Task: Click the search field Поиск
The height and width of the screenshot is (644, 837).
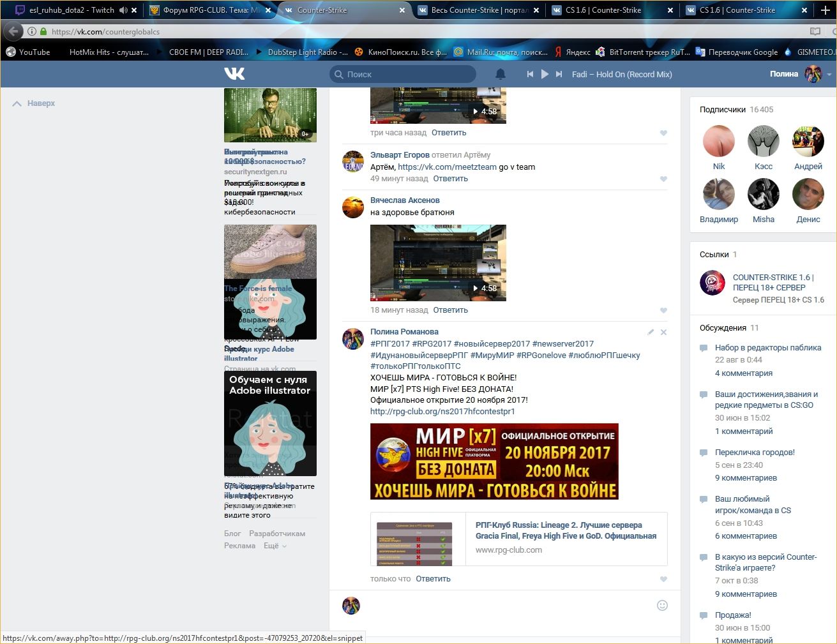Action: tap(403, 74)
